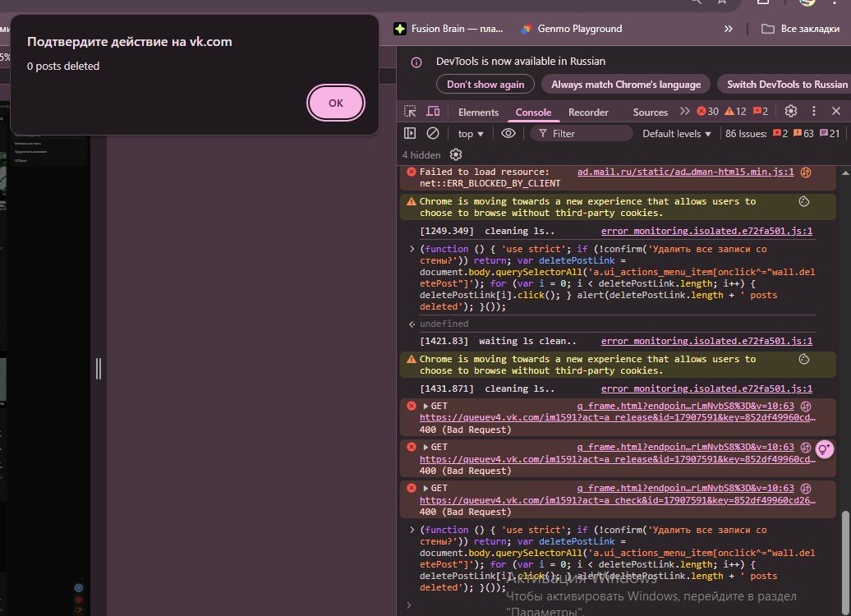Image resolution: width=851 pixels, height=616 pixels.
Task: Focus the console Filter field
Action: click(x=582, y=134)
